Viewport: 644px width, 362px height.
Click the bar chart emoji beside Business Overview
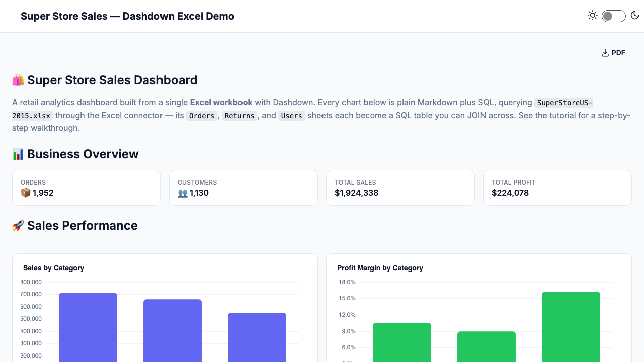(x=18, y=154)
